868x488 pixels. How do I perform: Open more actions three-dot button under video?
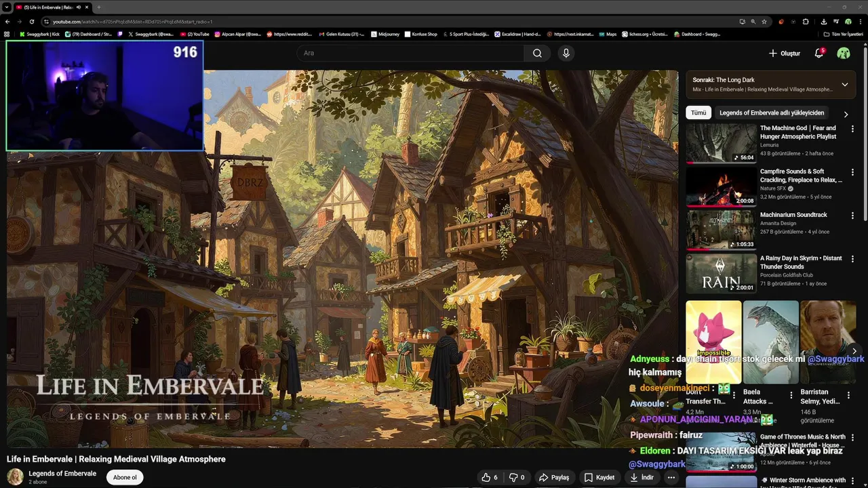click(x=671, y=477)
